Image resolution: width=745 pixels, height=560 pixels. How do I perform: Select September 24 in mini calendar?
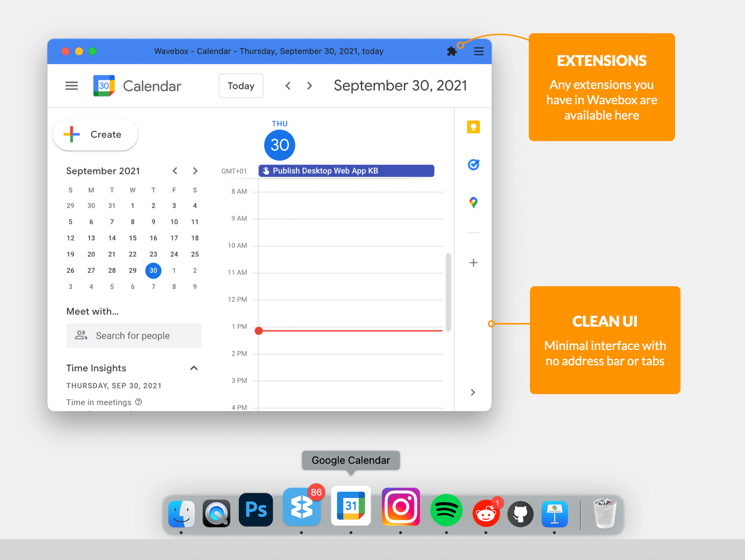[x=174, y=254]
